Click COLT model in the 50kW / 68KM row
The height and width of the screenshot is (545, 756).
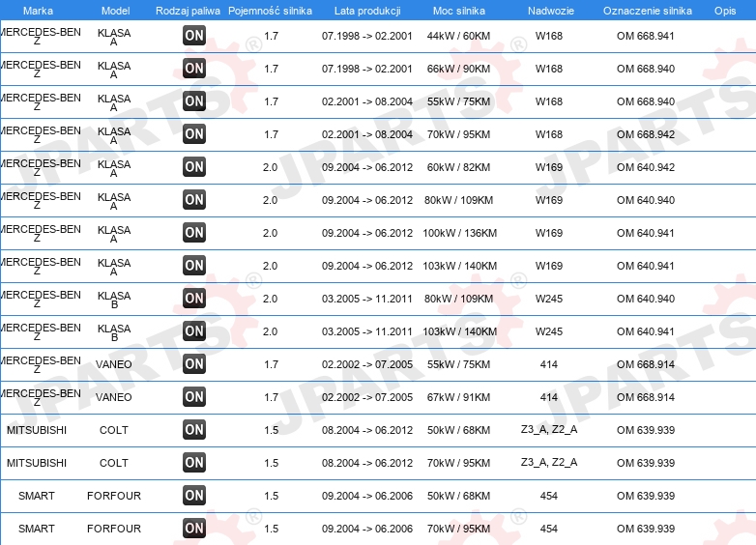pos(114,430)
